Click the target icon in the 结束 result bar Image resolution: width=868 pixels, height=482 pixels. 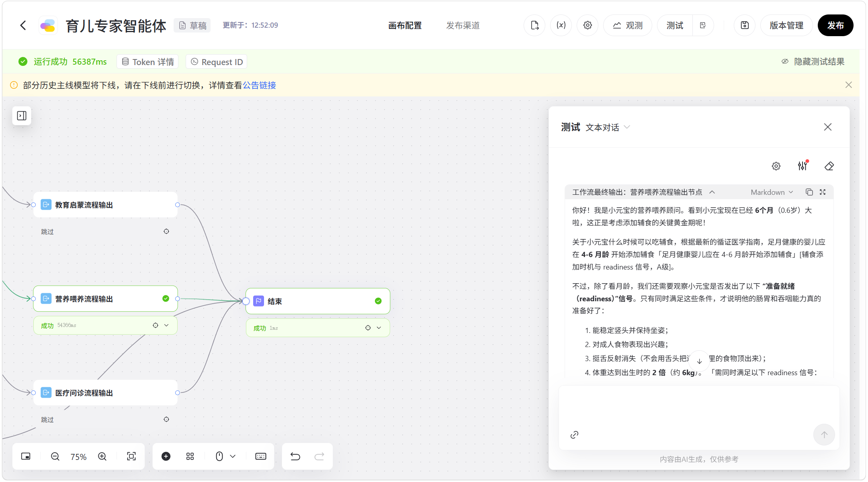coord(368,328)
